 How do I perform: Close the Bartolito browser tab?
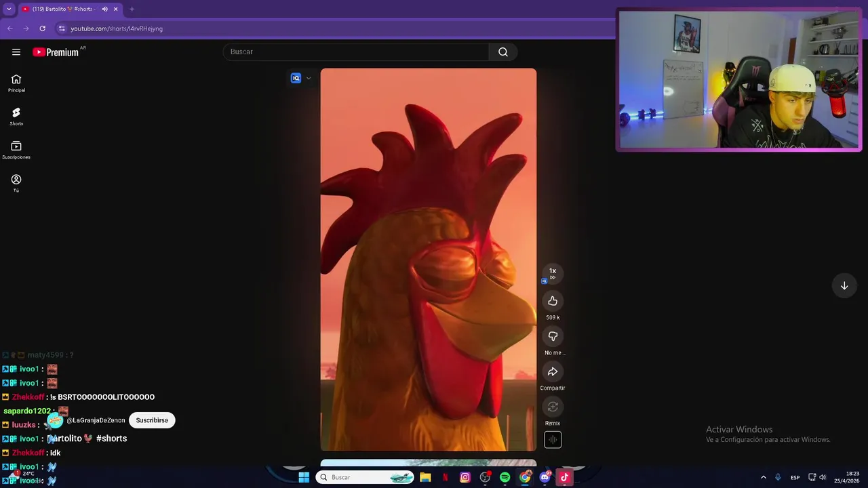coord(116,9)
